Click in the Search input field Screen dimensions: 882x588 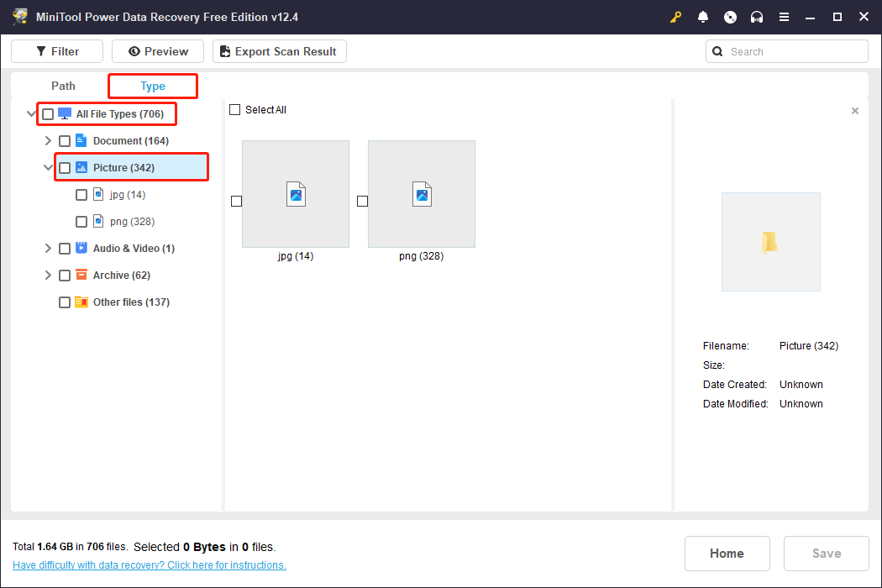[794, 51]
